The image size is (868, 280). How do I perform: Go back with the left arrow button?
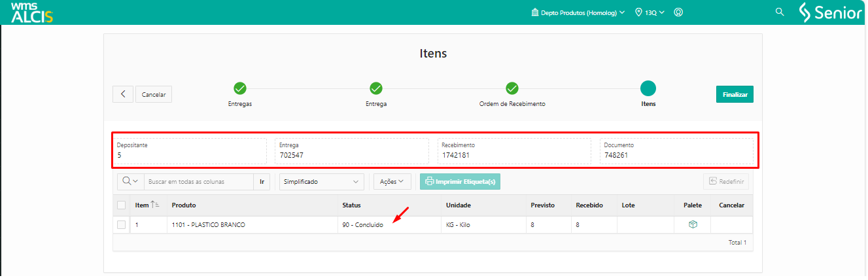pos(122,94)
